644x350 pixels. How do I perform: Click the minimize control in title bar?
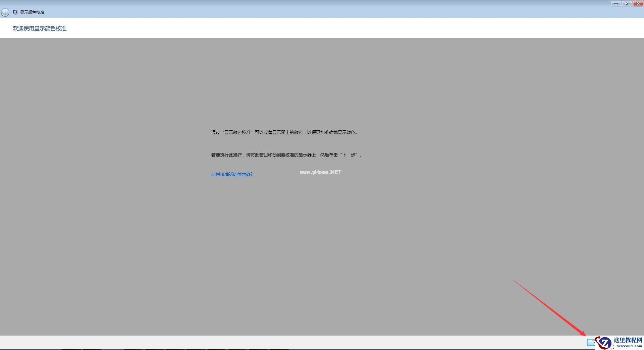click(x=616, y=3)
